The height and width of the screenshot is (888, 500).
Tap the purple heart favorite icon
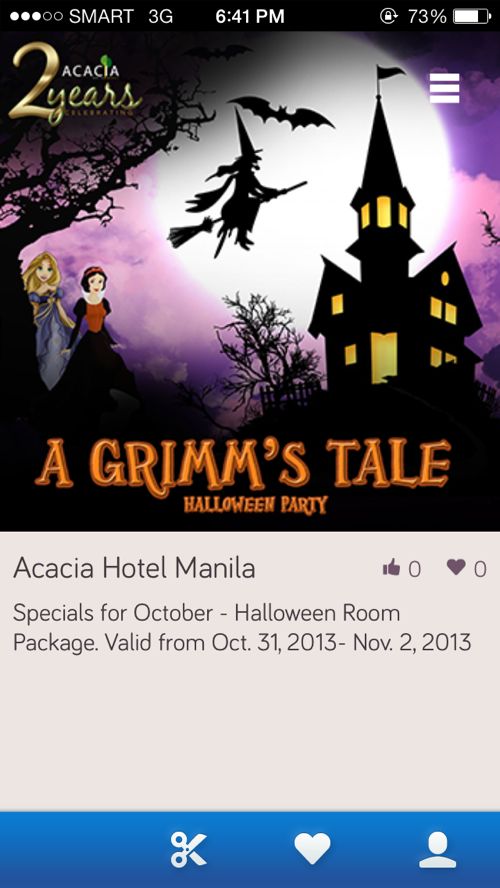point(456,567)
